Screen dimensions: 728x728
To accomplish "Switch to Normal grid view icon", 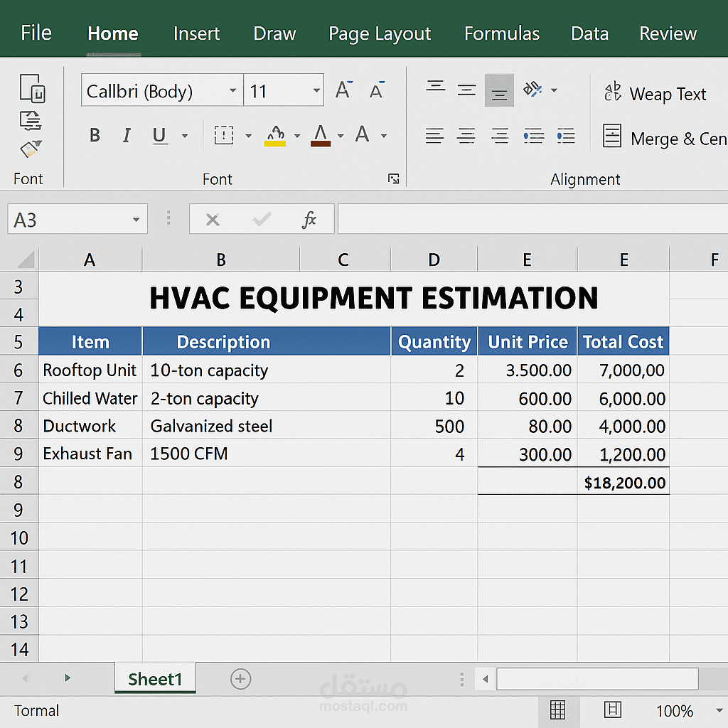I will click(557, 710).
